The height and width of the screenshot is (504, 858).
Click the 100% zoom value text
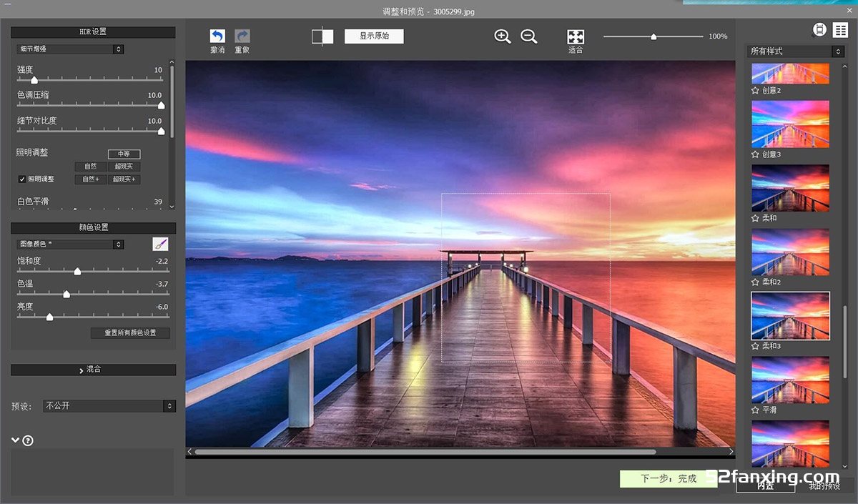pyautogui.click(x=718, y=36)
